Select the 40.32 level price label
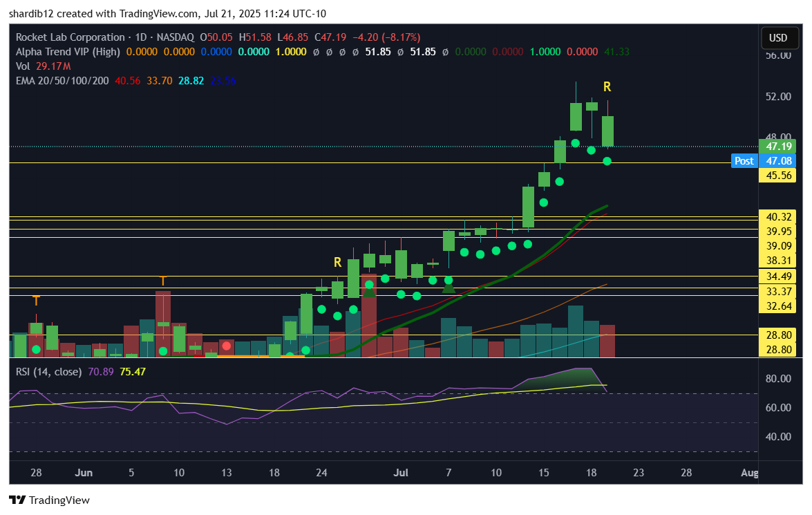The image size is (812, 515). coord(778,216)
